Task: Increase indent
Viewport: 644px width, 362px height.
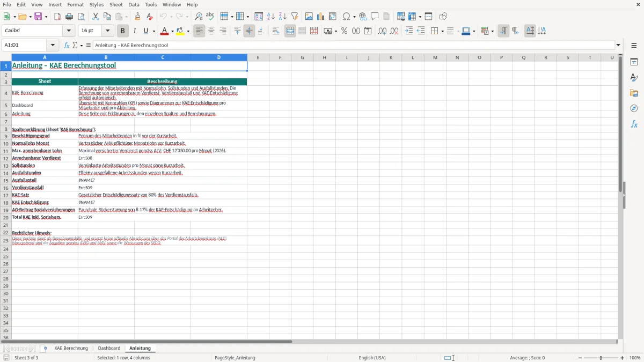Action: [x=409, y=31]
